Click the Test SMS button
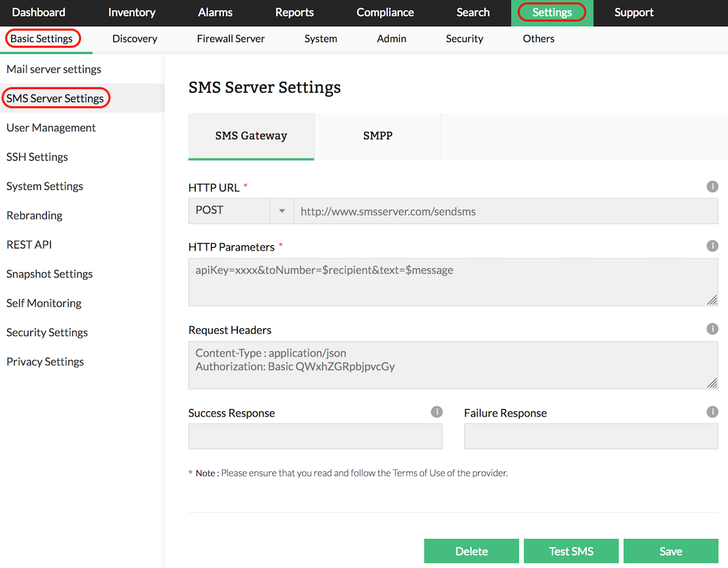Screen dimensions: 728x568 tap(571, 552)
